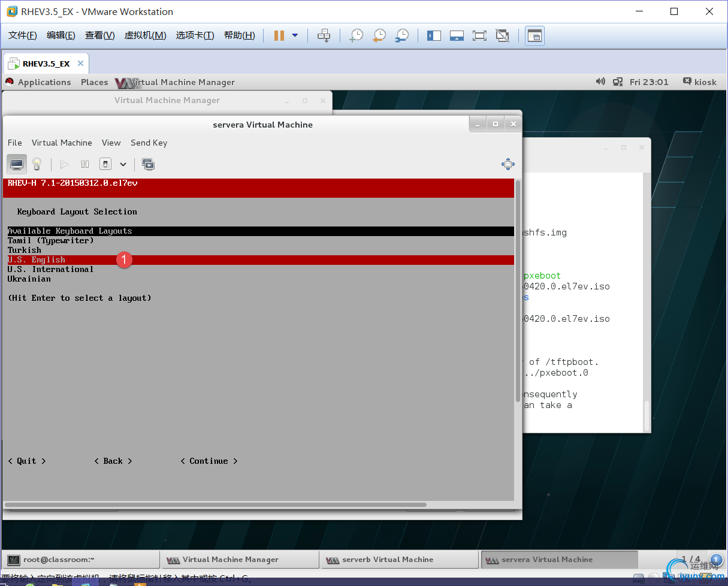Click the volume speaker icon in GNOME panel
The height and width of the screenshot is (586, 728).
coord(600,82)
